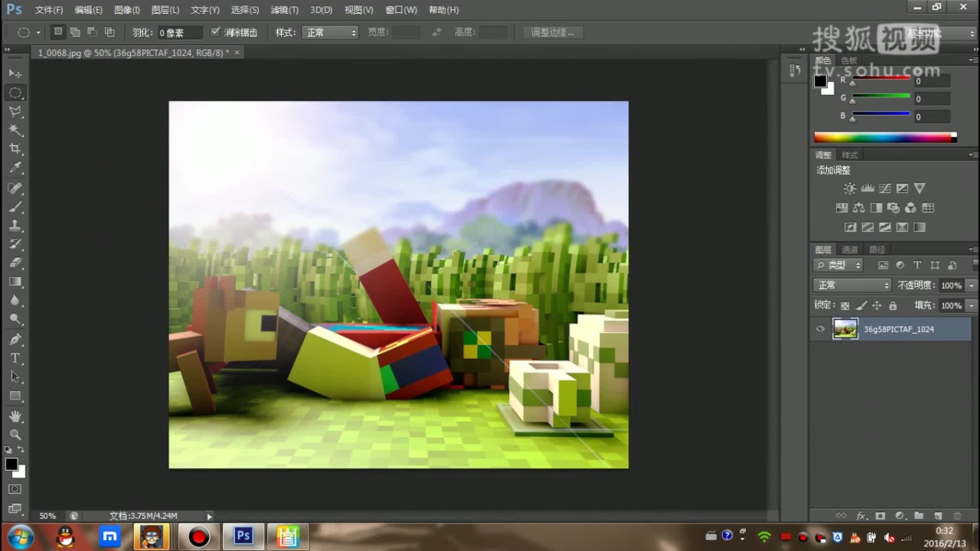Expand the opacity slider arrow
This screenshot has height=551, width=980.
point(971,285)
